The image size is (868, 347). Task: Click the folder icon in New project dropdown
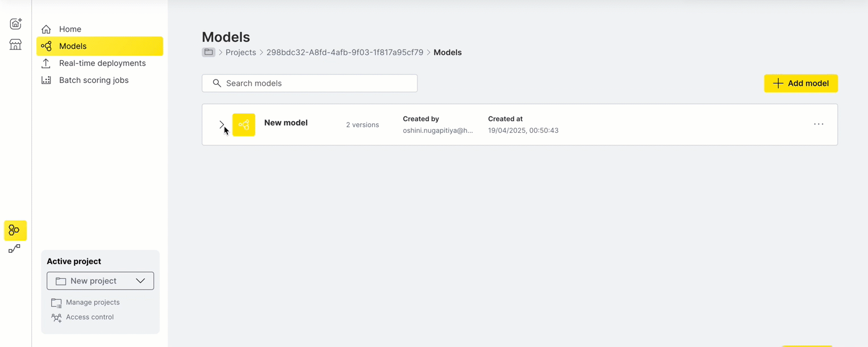(61, 281)
